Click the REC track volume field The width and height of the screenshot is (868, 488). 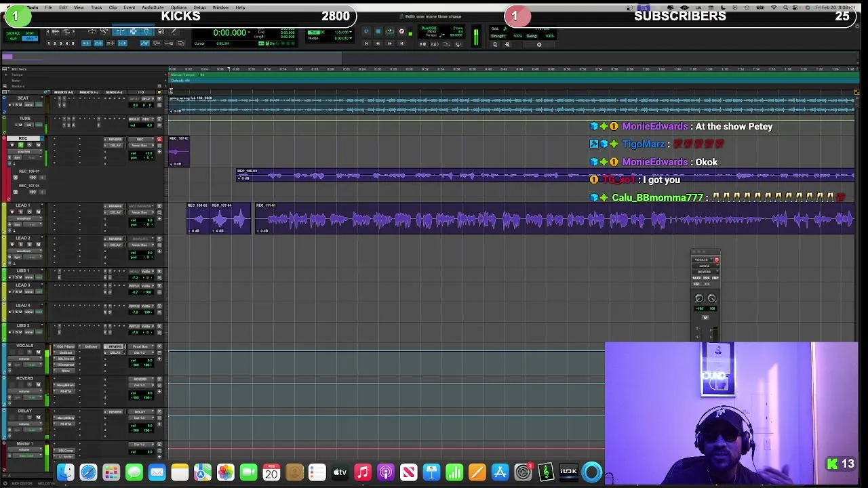click(x=142, y=153)
